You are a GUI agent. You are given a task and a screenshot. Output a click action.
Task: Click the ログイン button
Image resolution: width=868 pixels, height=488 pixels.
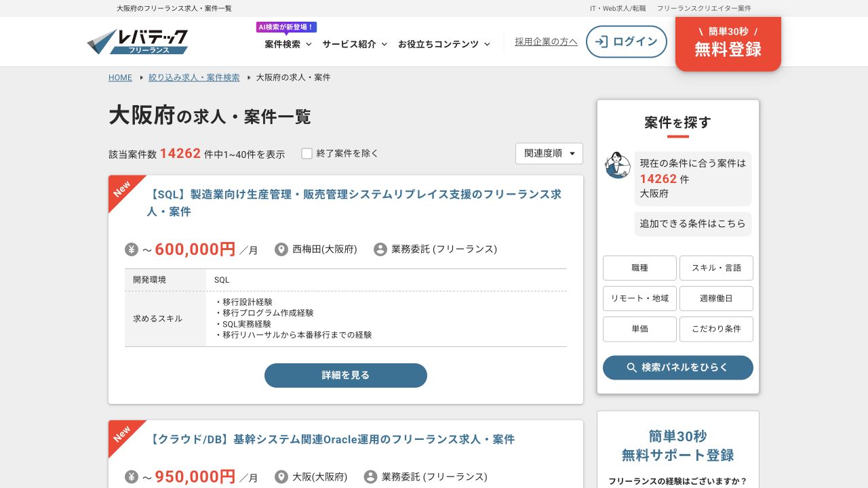627,41
